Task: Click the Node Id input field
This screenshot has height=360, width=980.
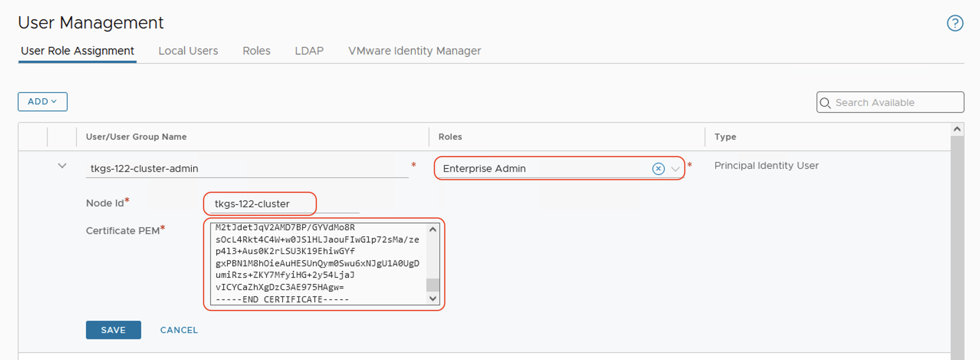Action: pos(284,204)
